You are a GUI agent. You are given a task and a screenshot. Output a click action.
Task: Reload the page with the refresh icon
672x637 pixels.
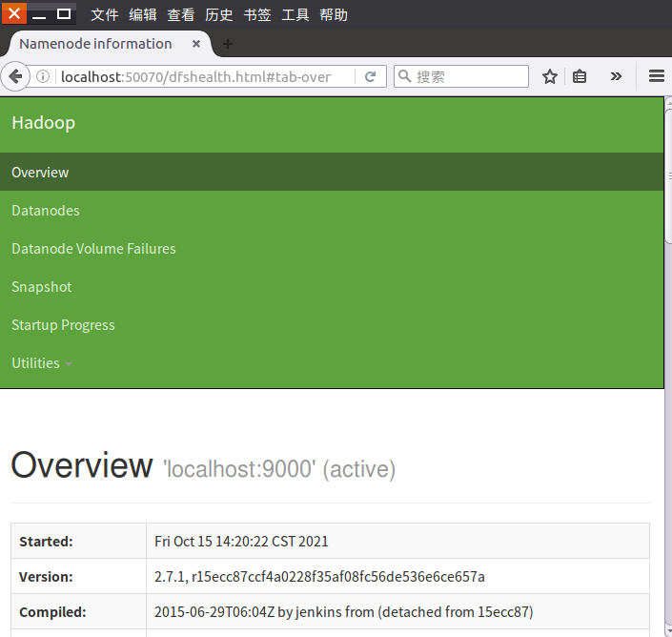click(x=370, y=76)
